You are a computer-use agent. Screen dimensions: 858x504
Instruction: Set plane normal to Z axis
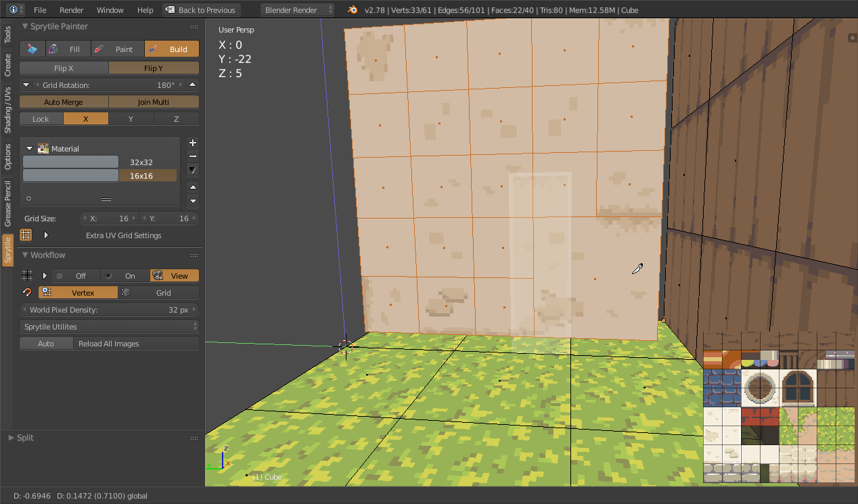coord(177,119)
